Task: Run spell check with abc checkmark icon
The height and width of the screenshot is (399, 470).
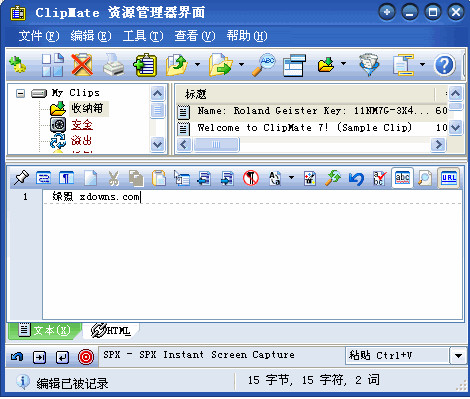Action: (x=380, y=178)
